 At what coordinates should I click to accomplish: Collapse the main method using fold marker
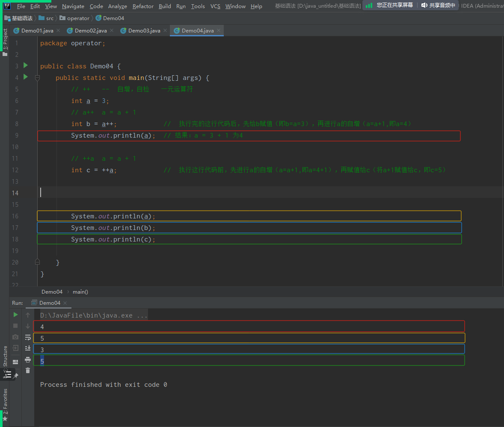tap(37, 78)
